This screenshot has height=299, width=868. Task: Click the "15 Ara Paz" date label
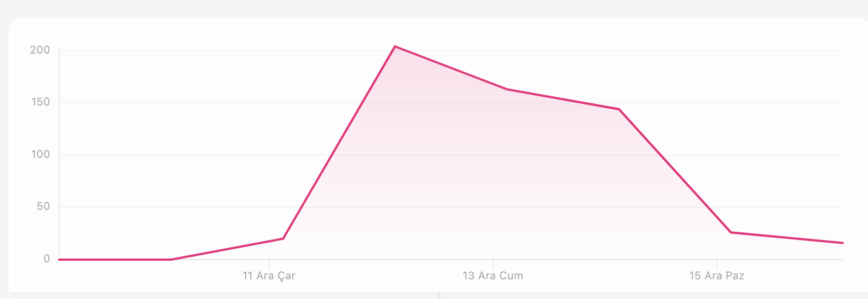click(x=716, y=275)
